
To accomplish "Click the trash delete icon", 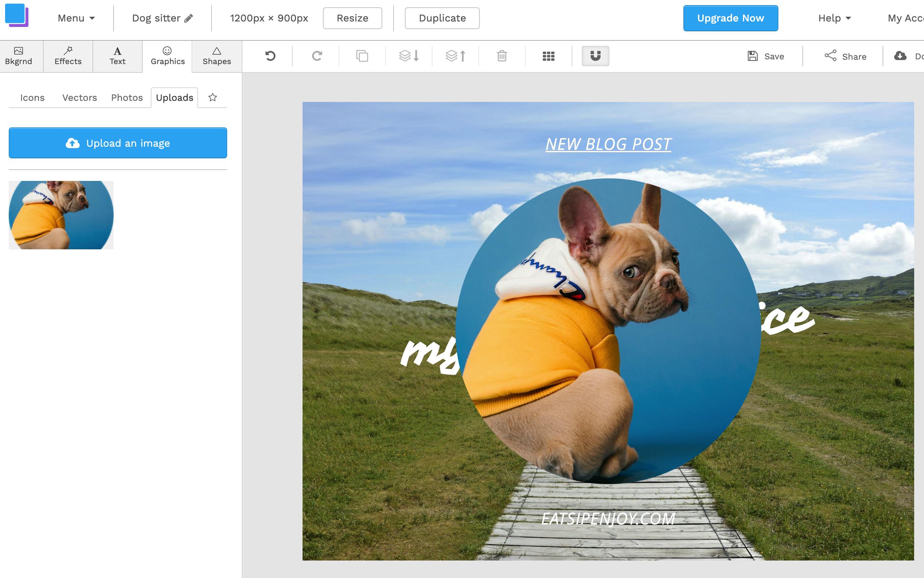I will point(502,56).
